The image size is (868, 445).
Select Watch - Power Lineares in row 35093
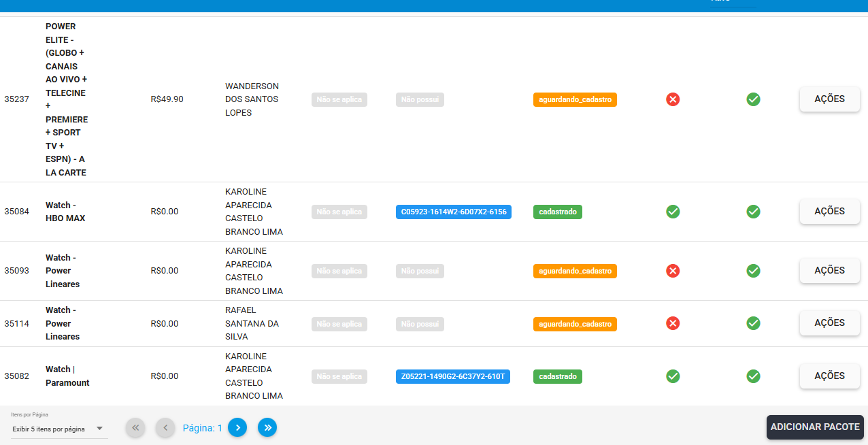point(63,271)
